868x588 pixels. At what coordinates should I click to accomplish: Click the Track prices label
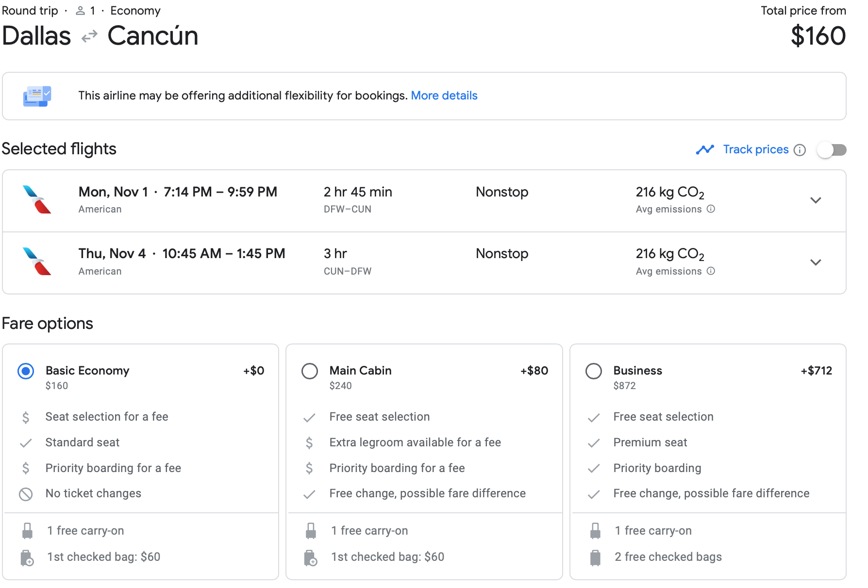point(755,149)
